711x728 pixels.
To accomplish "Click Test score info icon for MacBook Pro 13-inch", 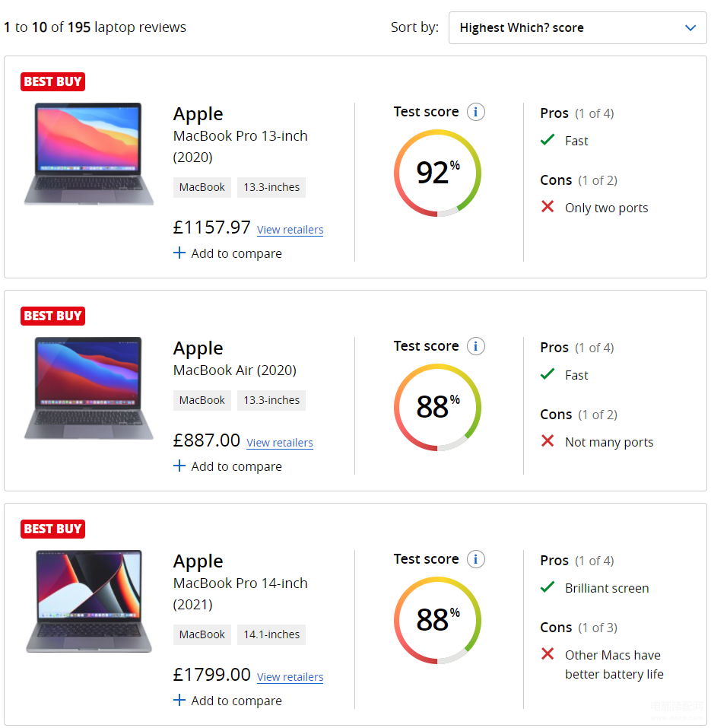I will point(476,112).
